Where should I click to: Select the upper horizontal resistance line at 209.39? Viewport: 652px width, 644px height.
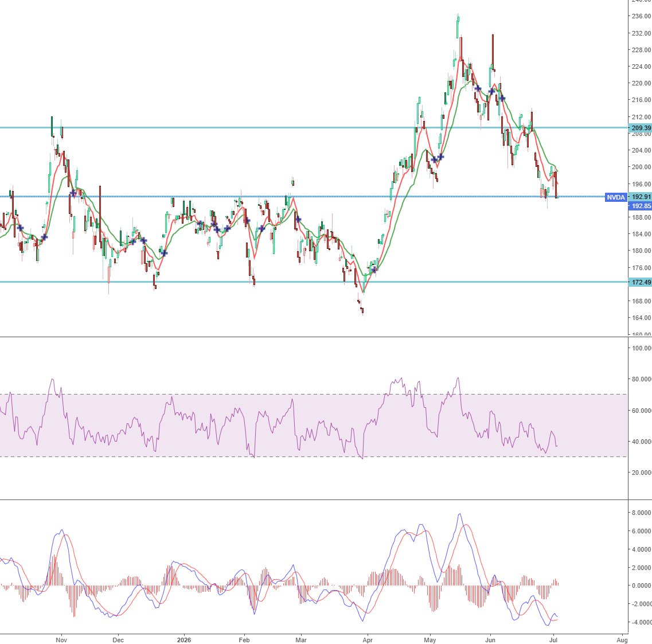pyautogui.click(x=314, y=128)
